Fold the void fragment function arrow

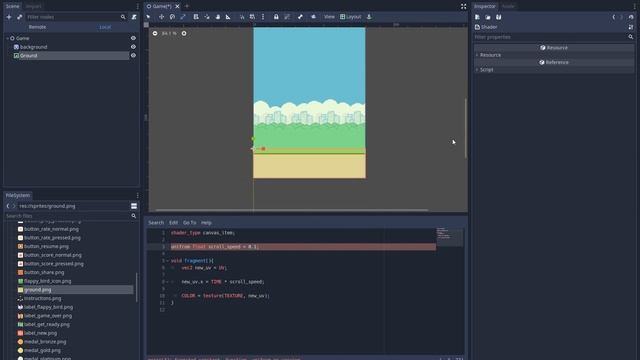coord(167,260)
